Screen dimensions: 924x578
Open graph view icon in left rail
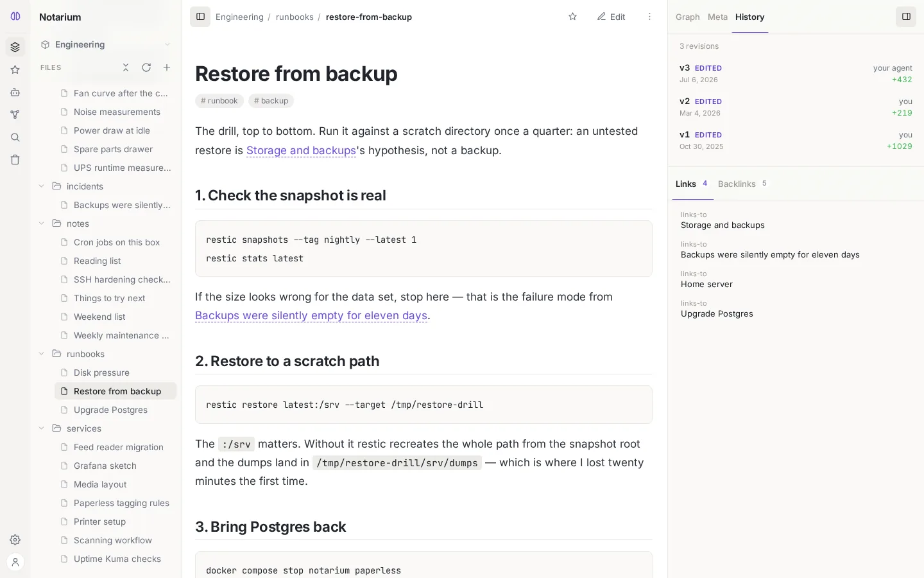point(15,115)
